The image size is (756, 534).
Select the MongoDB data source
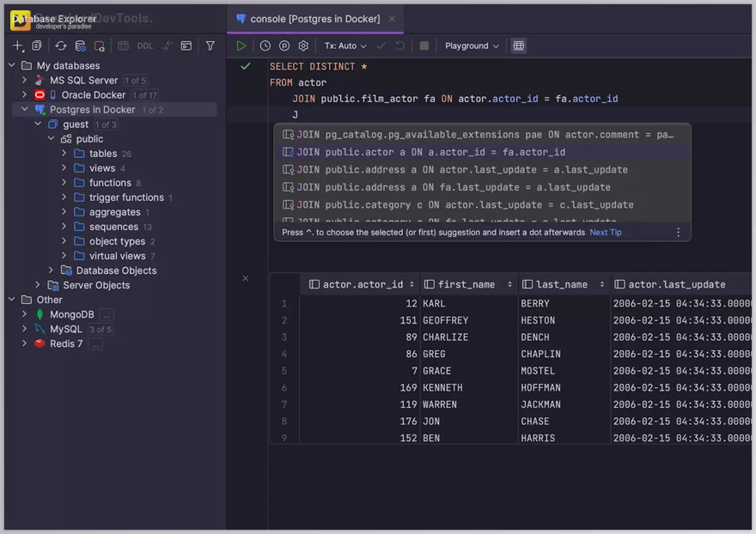pyautogui.click(x=72, y=314)
